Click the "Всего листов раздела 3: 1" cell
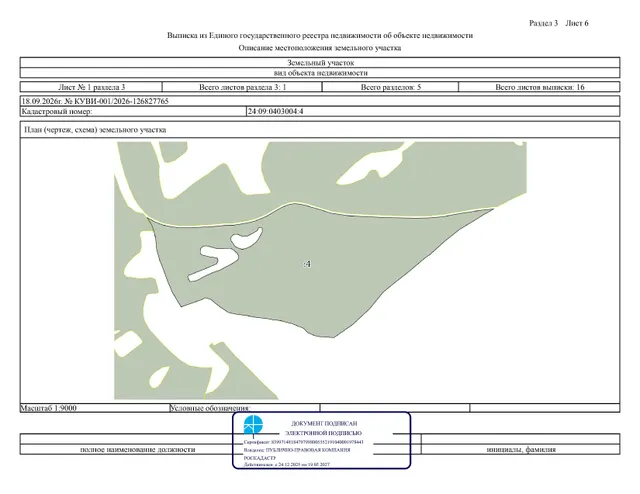This screenshot has height=494, width=640. click(x=242, y=87)
